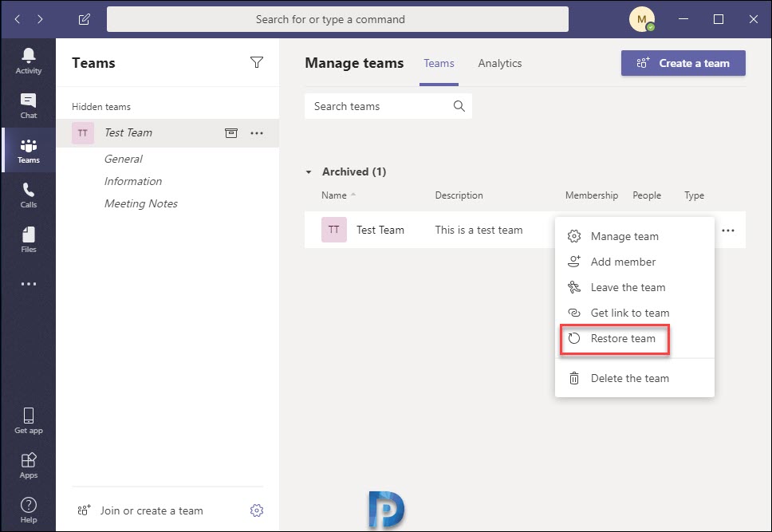The image size is (772, 532).
Task: Click the Search for or type a command box
Action: pyautogui.click(x=337, y=19)
